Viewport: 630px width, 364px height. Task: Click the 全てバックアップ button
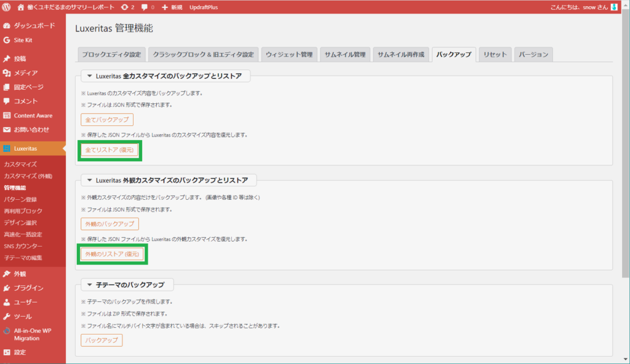pyautogui.click(x=107, y=120)
